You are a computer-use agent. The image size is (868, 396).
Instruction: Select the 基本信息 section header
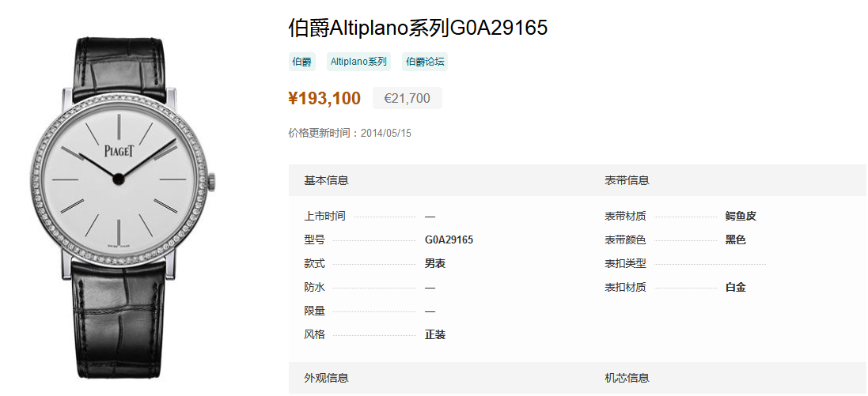(326, 180)
